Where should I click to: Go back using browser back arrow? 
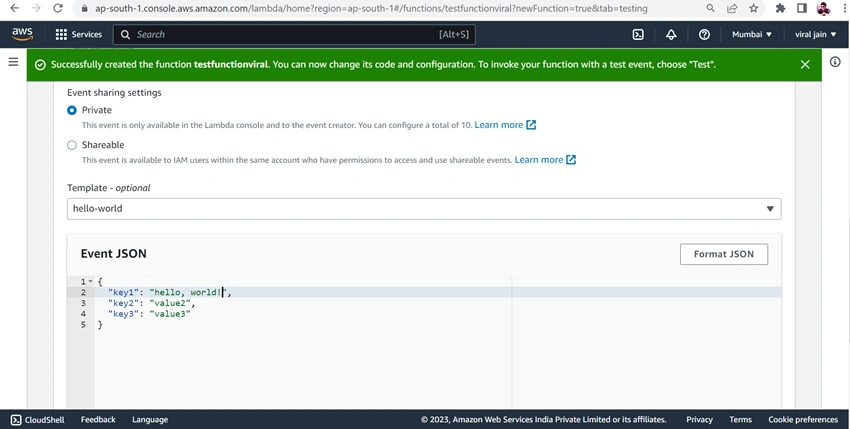coord(15,8)
